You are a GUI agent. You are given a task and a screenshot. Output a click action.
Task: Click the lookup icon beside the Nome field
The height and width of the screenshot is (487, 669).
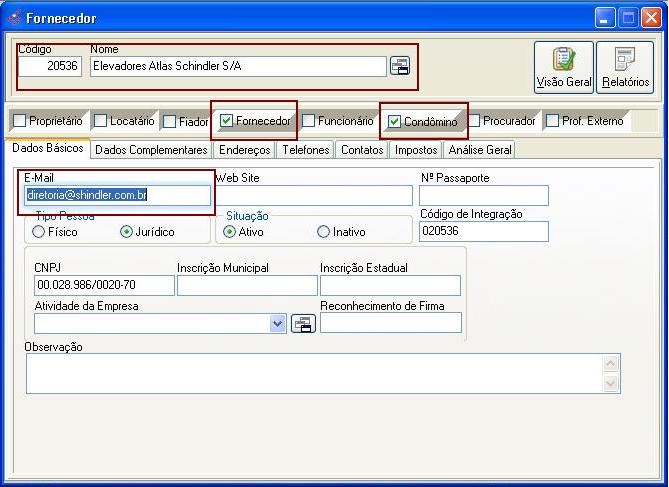tap(400, 67)
